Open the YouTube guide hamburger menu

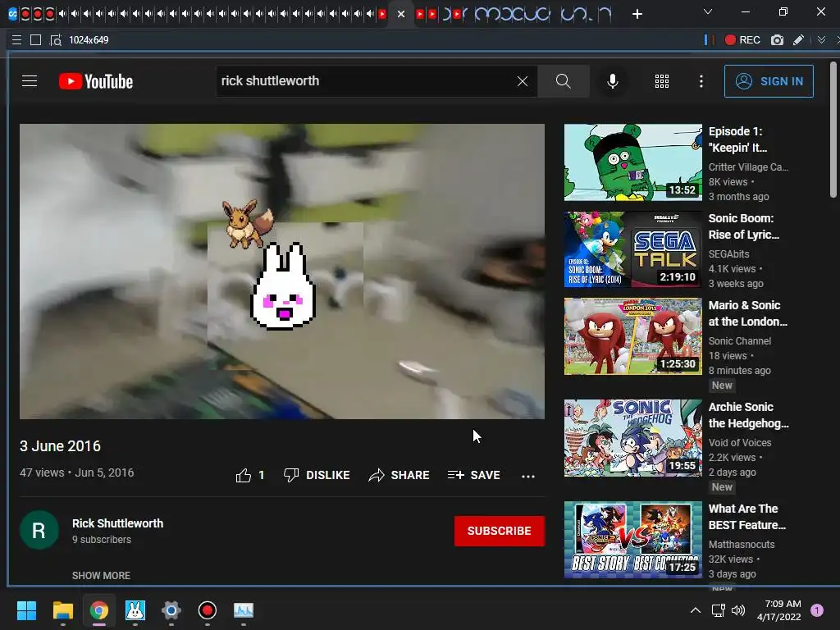click(30, 81)
